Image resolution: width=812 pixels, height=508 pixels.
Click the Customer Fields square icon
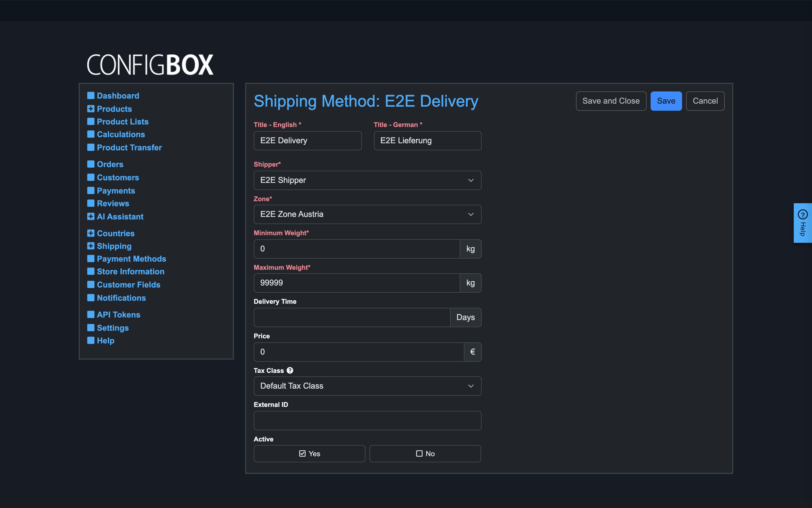tap(91, 284)
